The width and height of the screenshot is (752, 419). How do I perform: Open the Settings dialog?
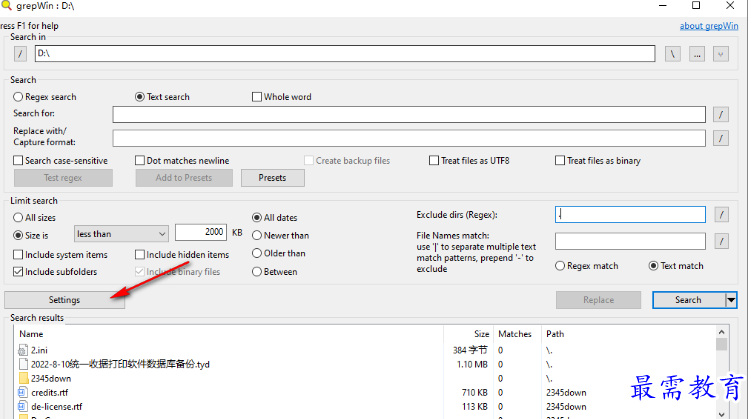(64, 300)
